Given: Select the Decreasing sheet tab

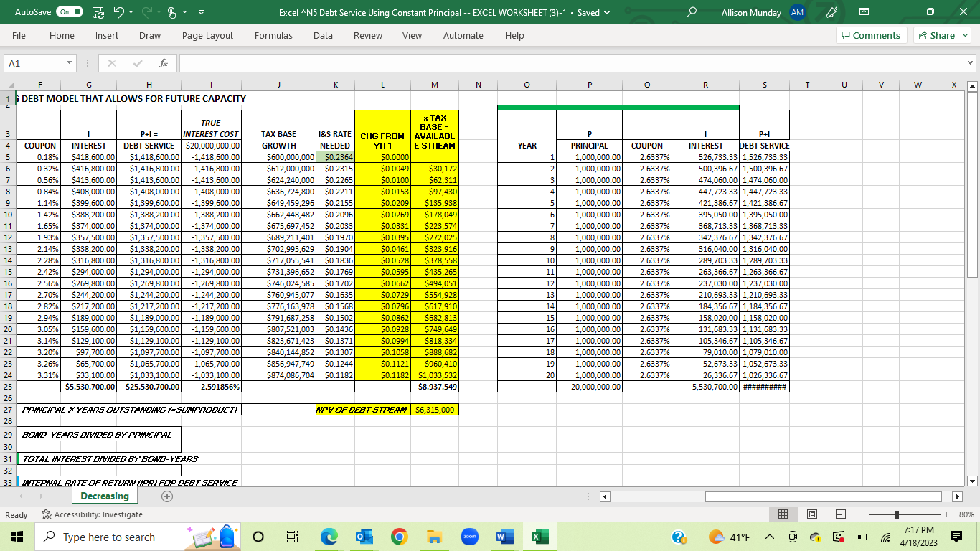Looking at the screenshot, I should (105, 496).
